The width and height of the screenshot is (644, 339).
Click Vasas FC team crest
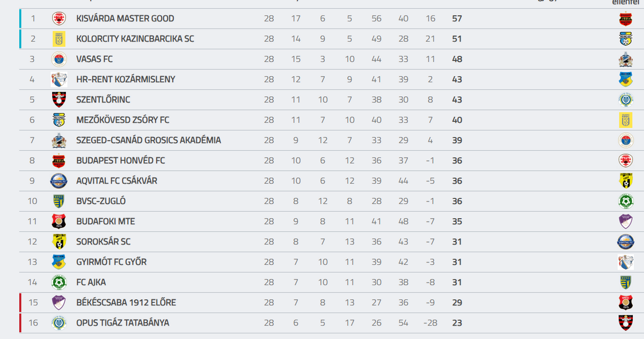pos(58,59)
